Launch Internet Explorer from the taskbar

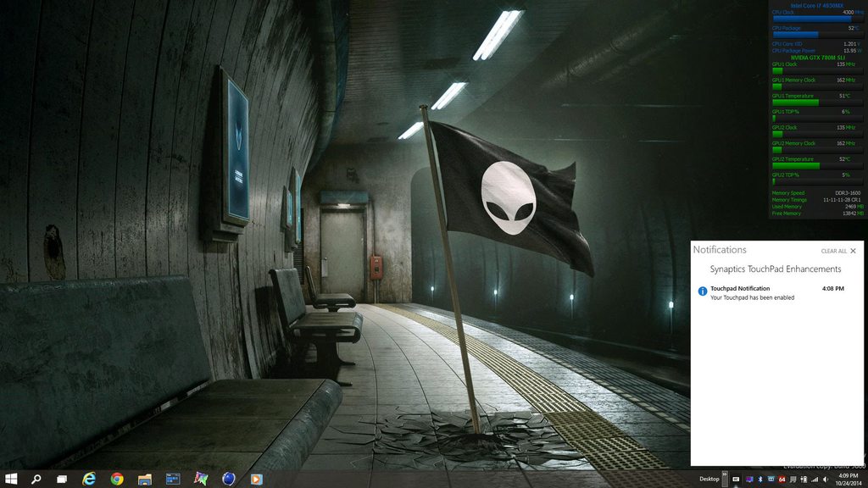(89, 479)
